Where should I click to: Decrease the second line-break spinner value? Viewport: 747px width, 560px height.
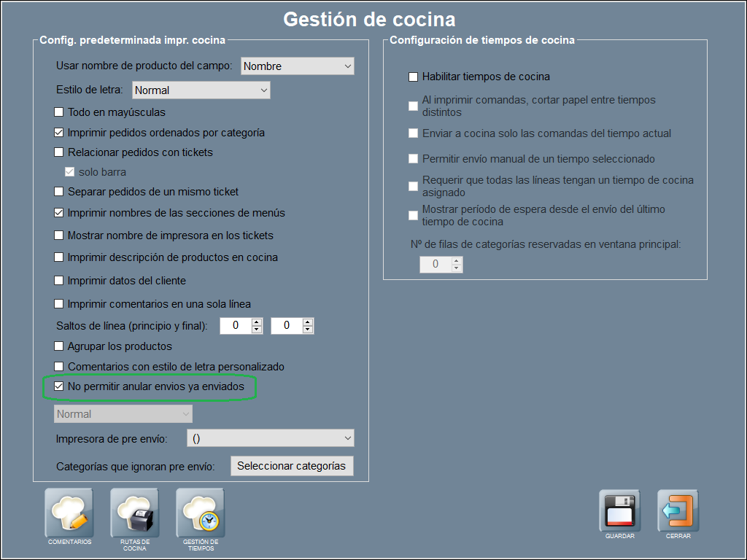(308, 330)
